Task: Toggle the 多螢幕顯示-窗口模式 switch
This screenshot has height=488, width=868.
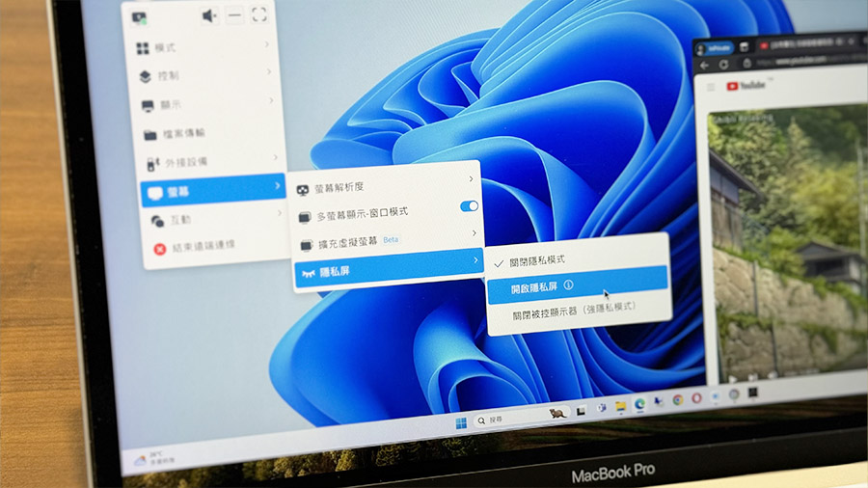Action: point(469,205)
